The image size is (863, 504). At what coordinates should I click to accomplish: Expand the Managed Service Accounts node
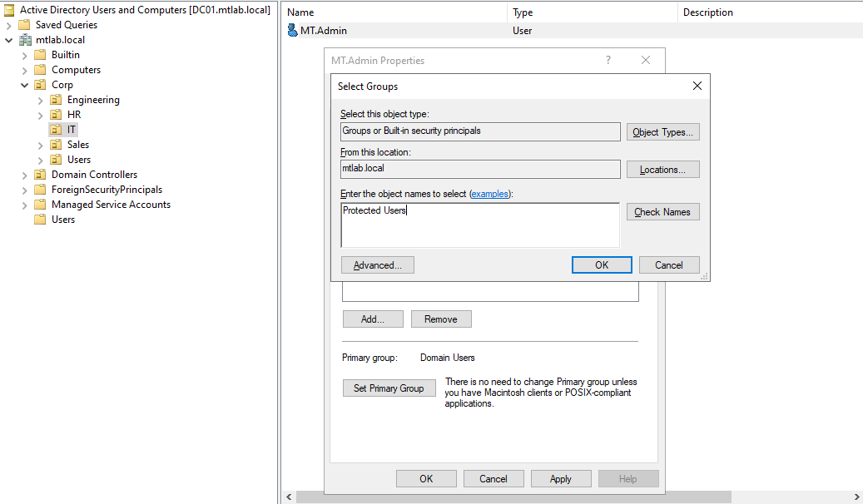click(x=24, y=205)
